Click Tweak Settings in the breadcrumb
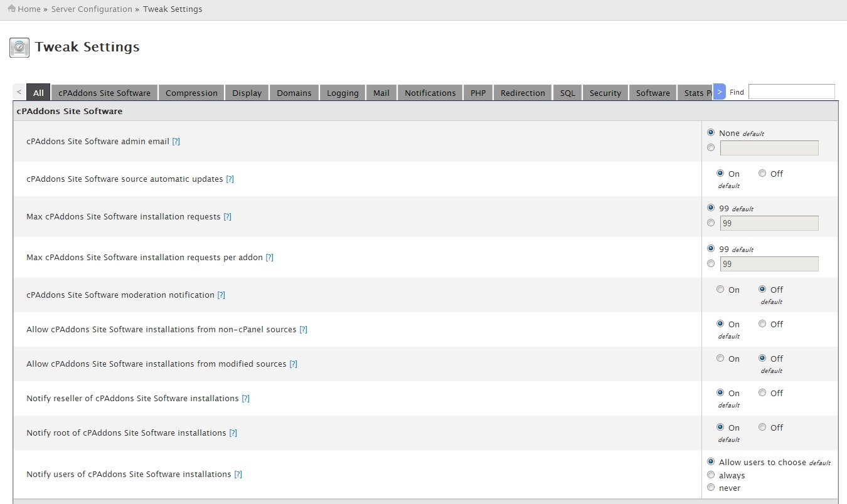 pos(173,9)
